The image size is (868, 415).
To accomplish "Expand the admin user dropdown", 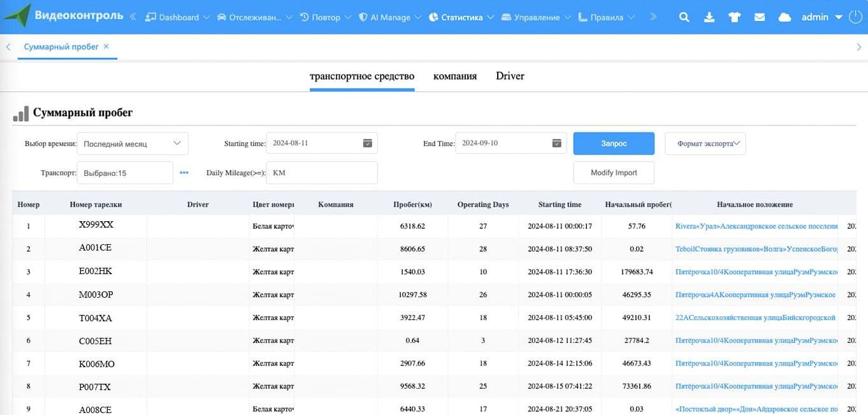I will pyautogui.click(x=821, y=17).
